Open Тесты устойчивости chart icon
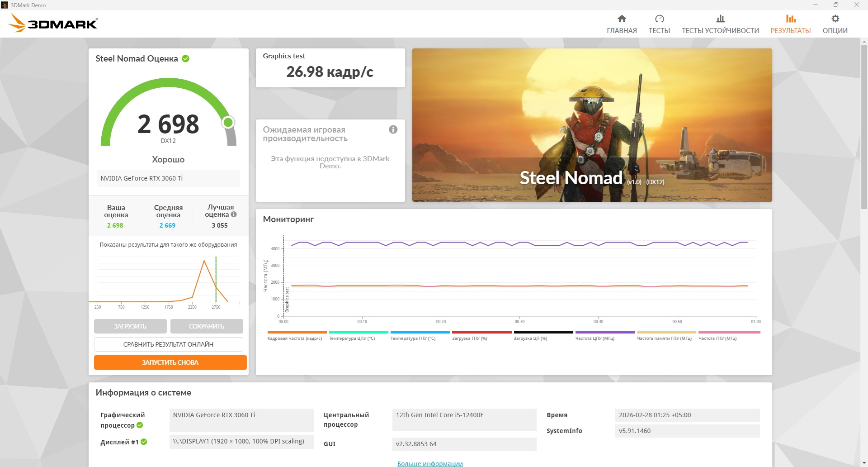Viewport: 868px width, 467px height. [720, 19]
